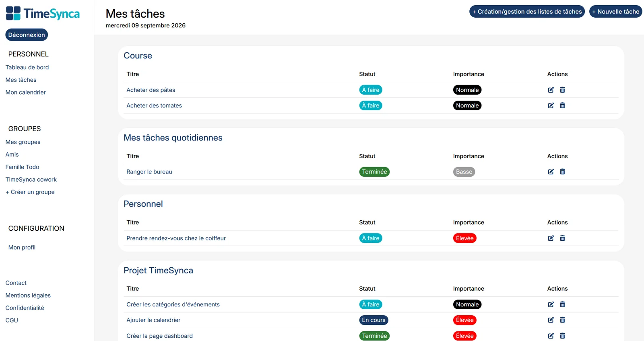Delete 'Créer les catégories d'événements' task

[x=562, y=304]
